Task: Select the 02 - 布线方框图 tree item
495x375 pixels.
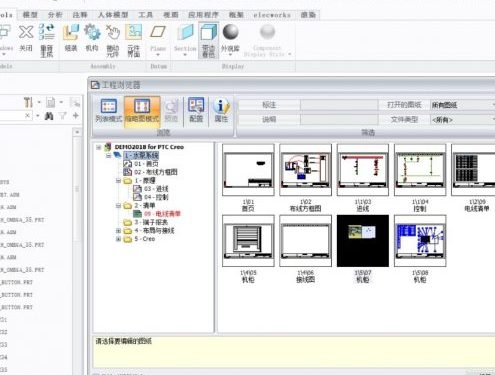Action: [151, 172]
